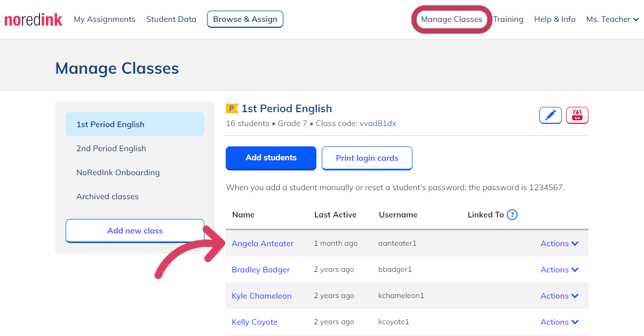Click username kchameleon1
Image resolution: width=644 pixels, height=336 pixels.
401,296
